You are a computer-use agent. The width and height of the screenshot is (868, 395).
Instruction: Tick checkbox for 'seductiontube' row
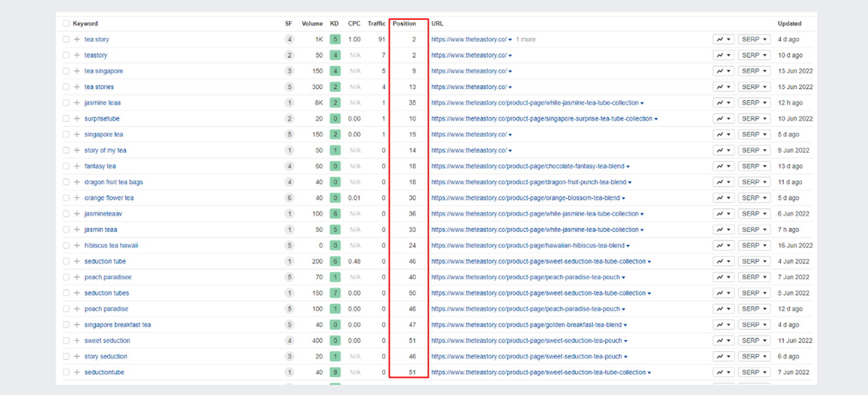pos(66,372)
